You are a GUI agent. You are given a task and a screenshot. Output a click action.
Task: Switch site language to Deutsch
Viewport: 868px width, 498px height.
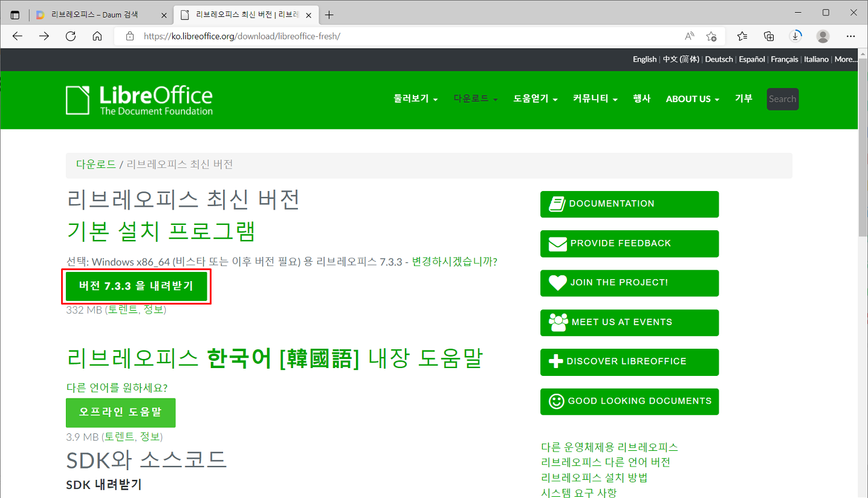[719, 59]
